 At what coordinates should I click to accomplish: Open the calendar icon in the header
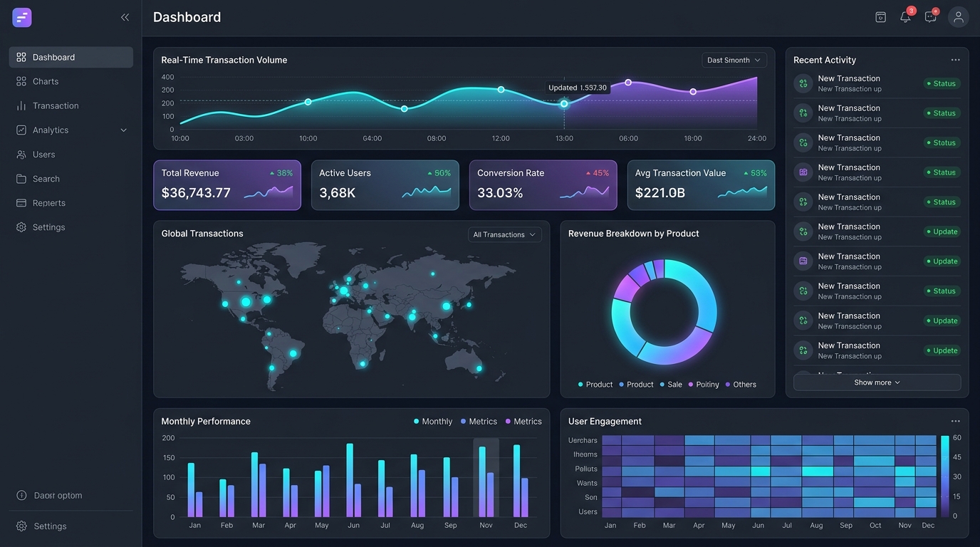coord(880,17)
